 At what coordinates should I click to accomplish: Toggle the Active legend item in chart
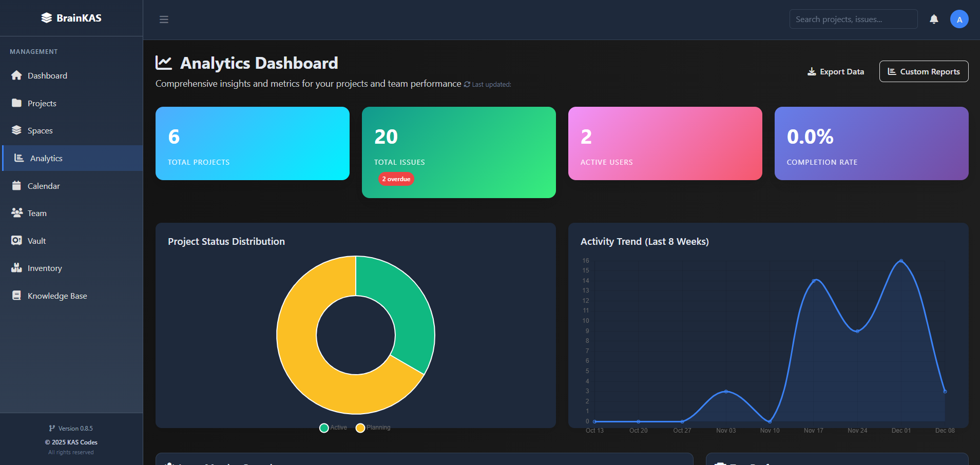click(333, 428)
